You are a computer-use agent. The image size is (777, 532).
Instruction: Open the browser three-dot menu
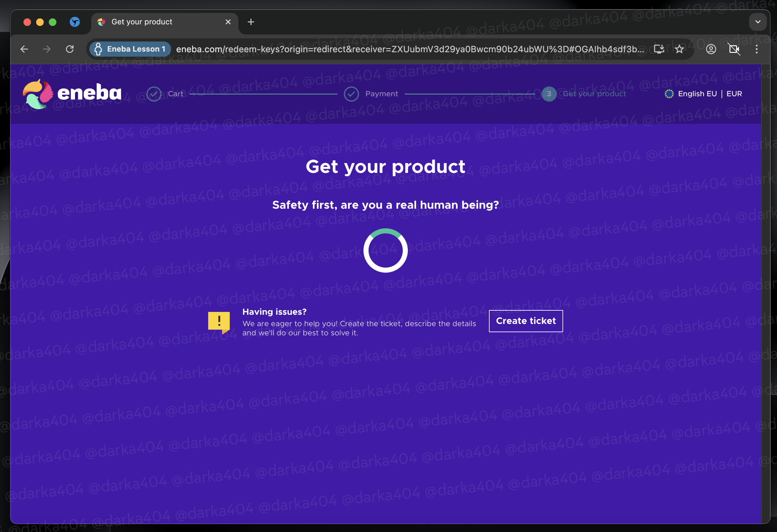point(757,49)
